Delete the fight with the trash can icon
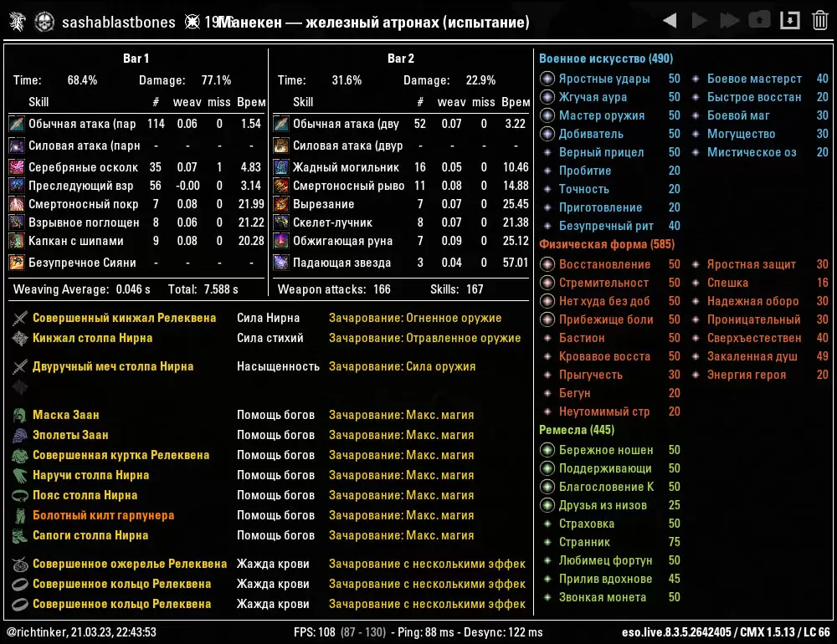837x644 pixels. [x=820, y=21]
